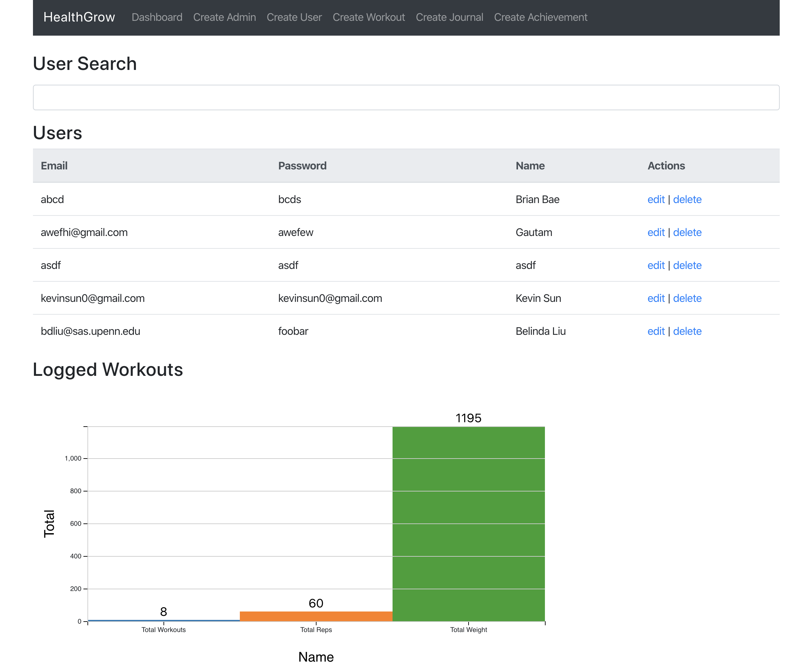Delete Belinda Liu's user record
Viewport: 812px width, 671px height.
click(687, 331)
